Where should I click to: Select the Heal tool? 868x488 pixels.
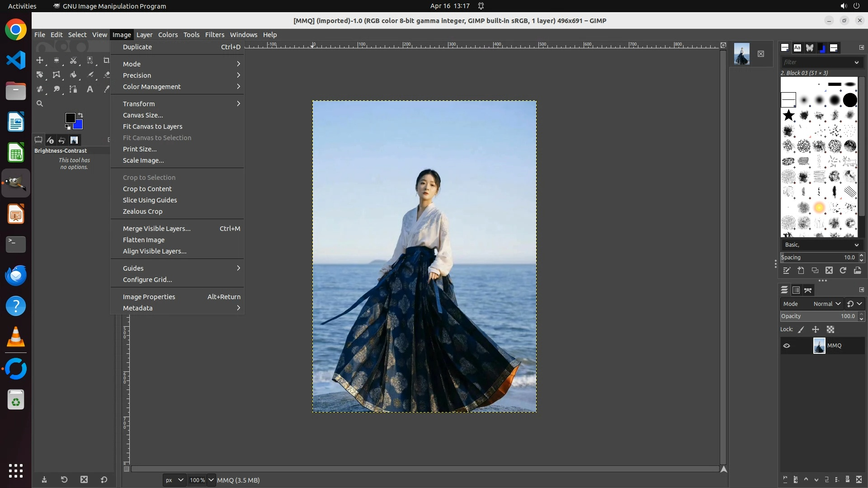click(x=40, y=89)
